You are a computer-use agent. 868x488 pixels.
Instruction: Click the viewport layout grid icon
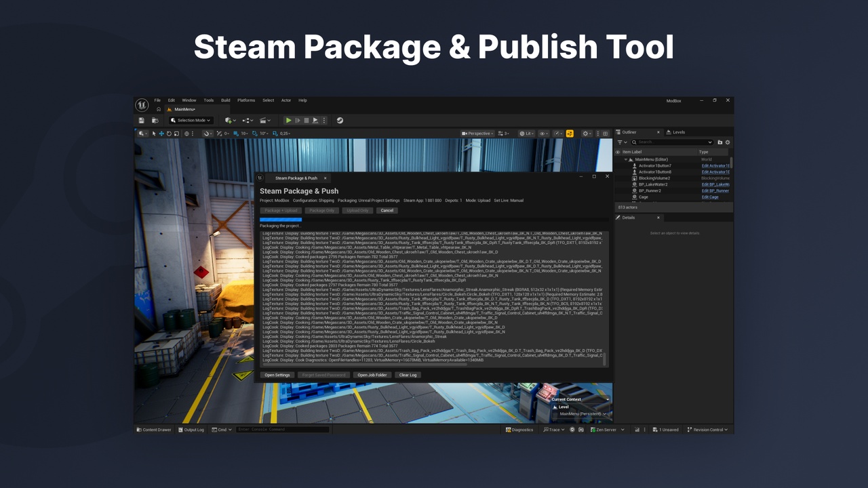click(x=606, y=134)
